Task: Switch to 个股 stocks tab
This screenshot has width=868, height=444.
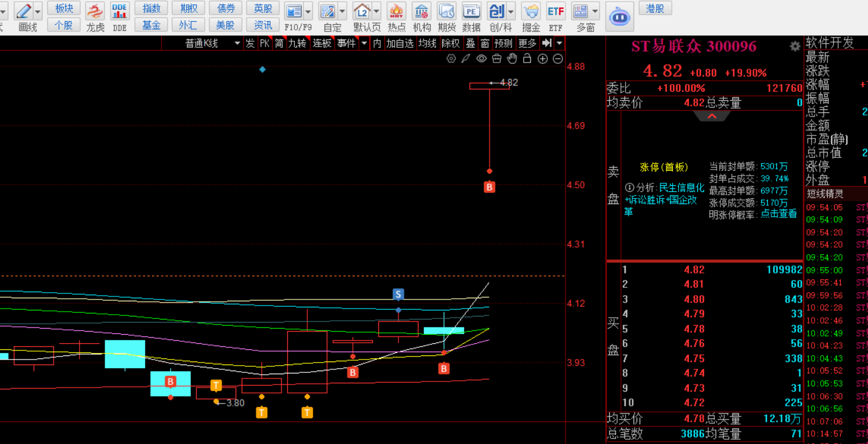Action: tap(64, 25)
